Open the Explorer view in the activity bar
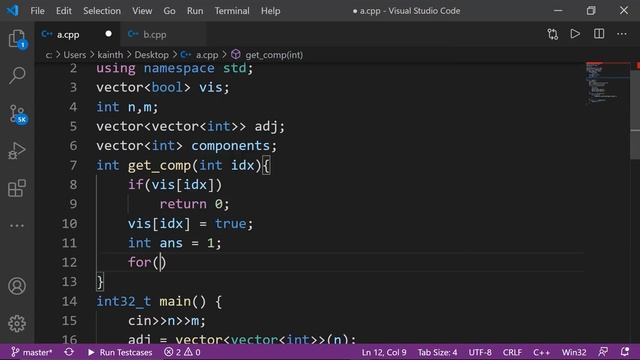640x360 pixels. 17,39
